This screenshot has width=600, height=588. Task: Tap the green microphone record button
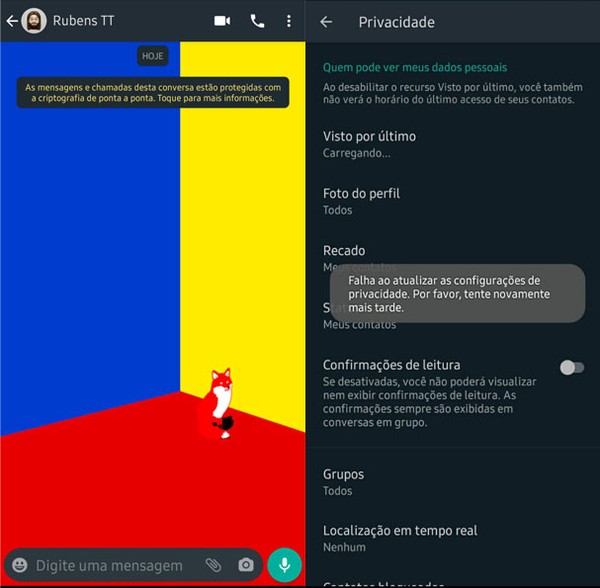coord(284,565)
